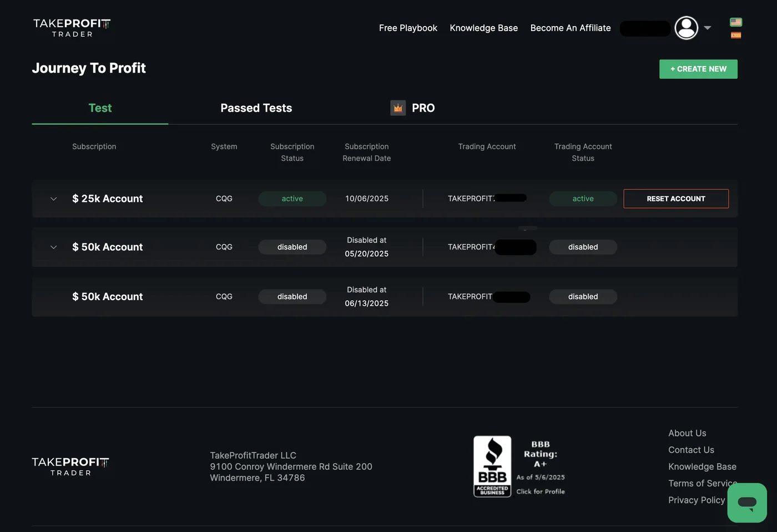Click the footer TakeProfit Trader logo

pyautogui.click(x=70, y=467)
